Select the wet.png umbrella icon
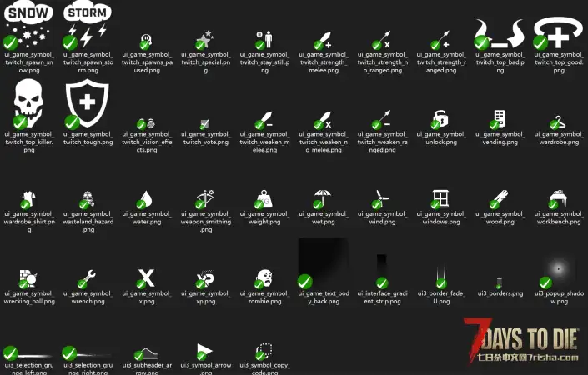588x375 pixels. (x=323, y=199)
